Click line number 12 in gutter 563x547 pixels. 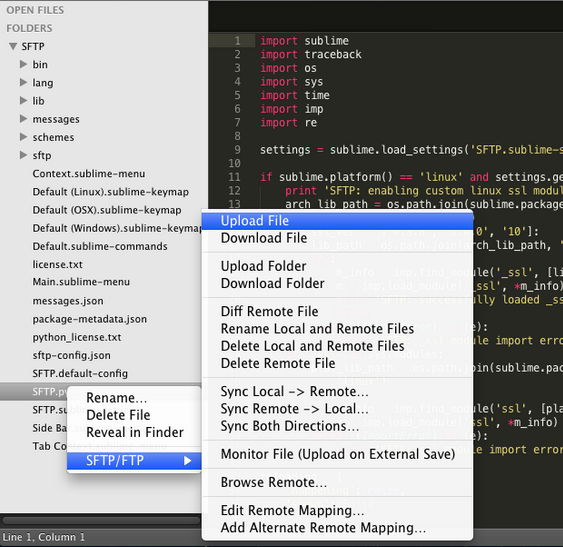tap(234, 190)
